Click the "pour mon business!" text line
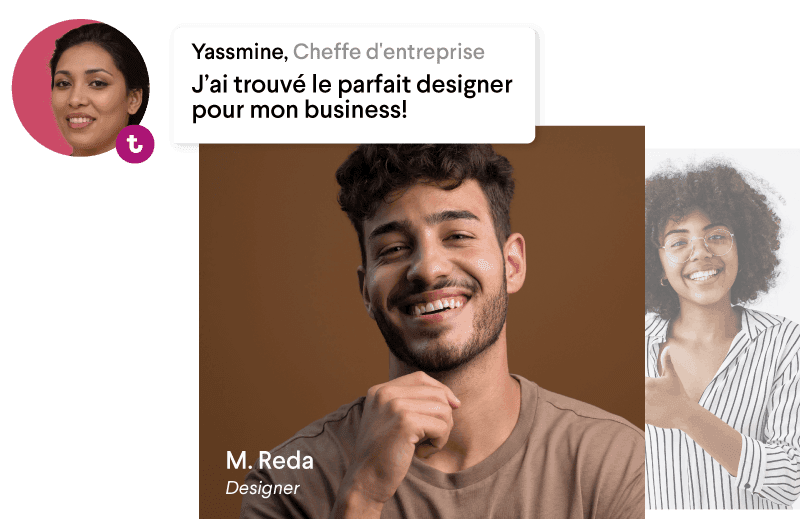The width and height of the screenshot is (800, 519). pyautogui.click(x=299, y=110)
